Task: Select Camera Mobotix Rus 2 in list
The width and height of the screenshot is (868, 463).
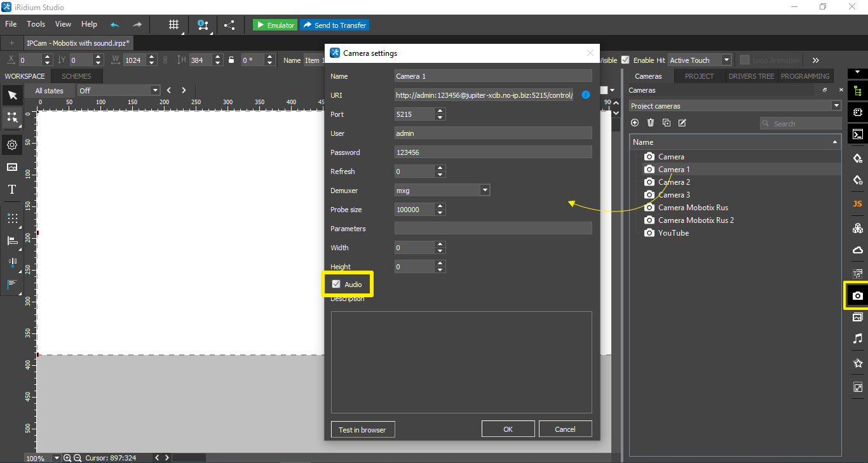Action: click(x=696, y=220)
